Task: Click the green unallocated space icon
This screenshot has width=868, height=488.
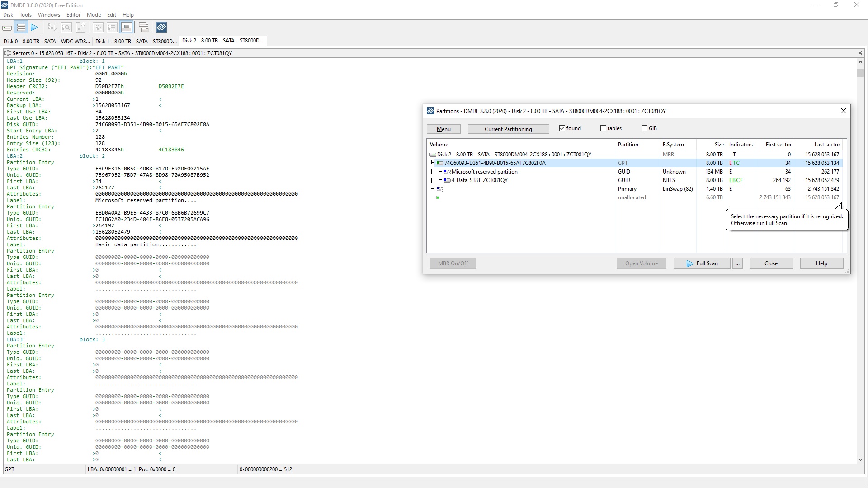Action: point(438,197)
